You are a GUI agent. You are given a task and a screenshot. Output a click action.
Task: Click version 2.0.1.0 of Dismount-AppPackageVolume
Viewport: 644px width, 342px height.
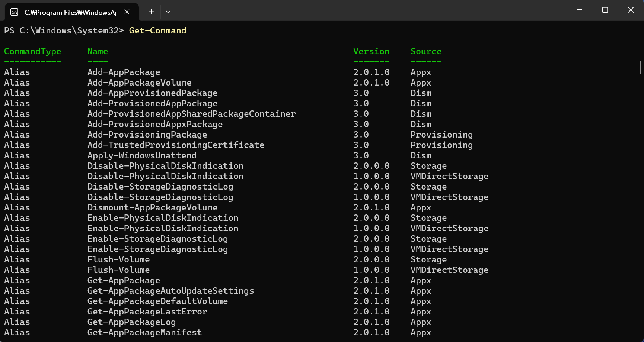tap(372, 207)
